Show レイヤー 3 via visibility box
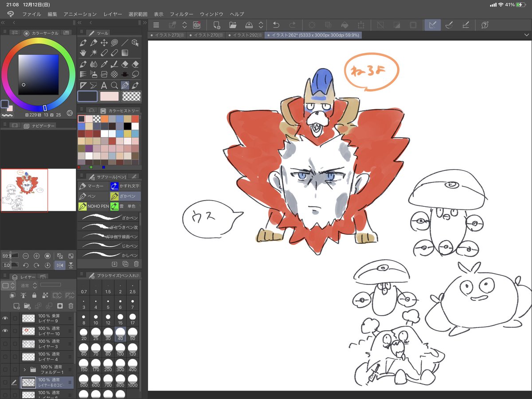 [5, 344]
